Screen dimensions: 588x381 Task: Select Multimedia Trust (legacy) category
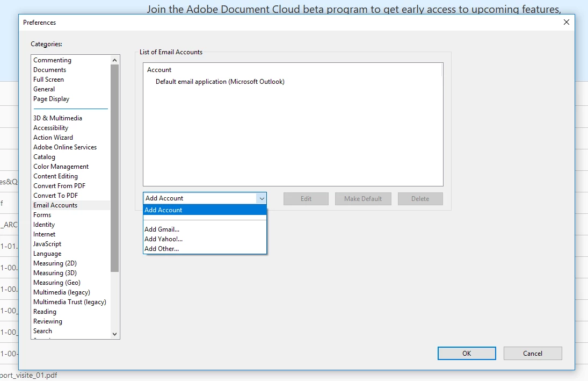70,302
